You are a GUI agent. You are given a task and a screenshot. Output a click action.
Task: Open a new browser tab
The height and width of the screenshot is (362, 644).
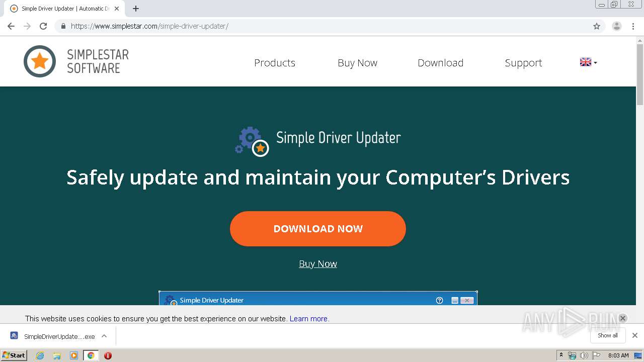point(136,9)
